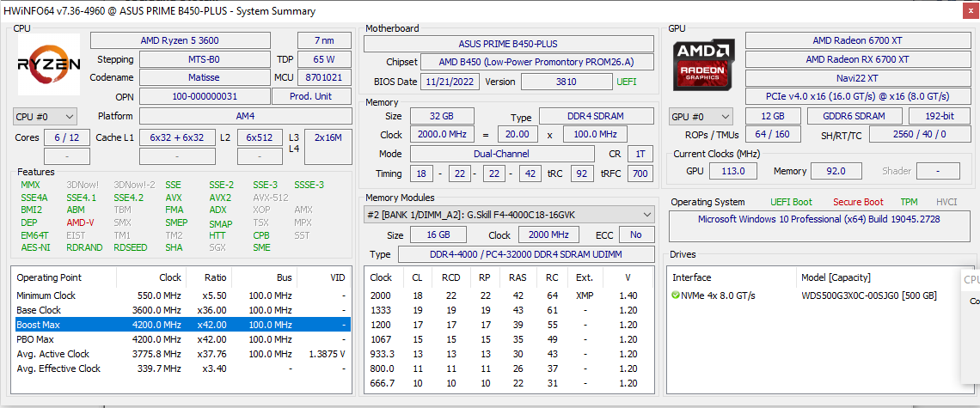Viewport: 980px width, 408px height.
Task: Click the Prod. Unit field
Action: (311, 96)
